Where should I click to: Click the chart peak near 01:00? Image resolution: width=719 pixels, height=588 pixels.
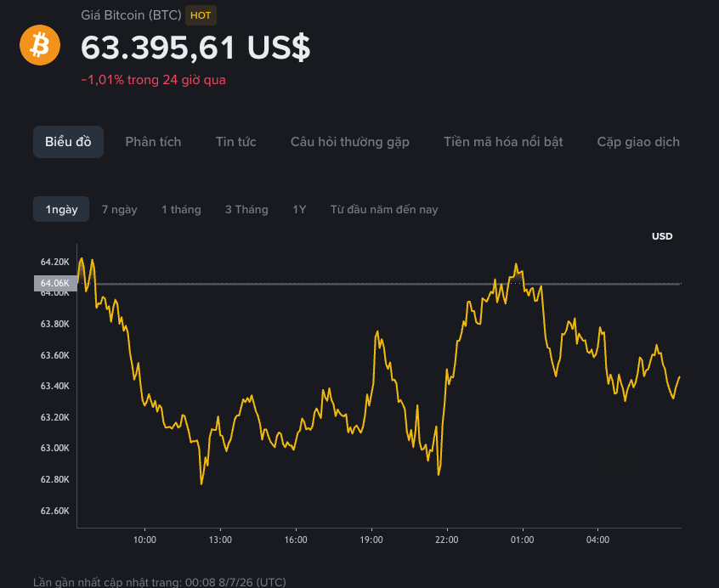(516, 264)
